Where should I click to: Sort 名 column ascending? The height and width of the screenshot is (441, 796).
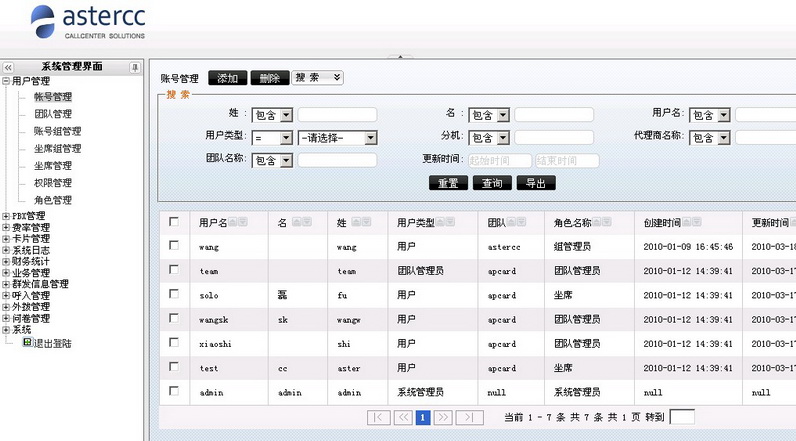pos(296,222)
